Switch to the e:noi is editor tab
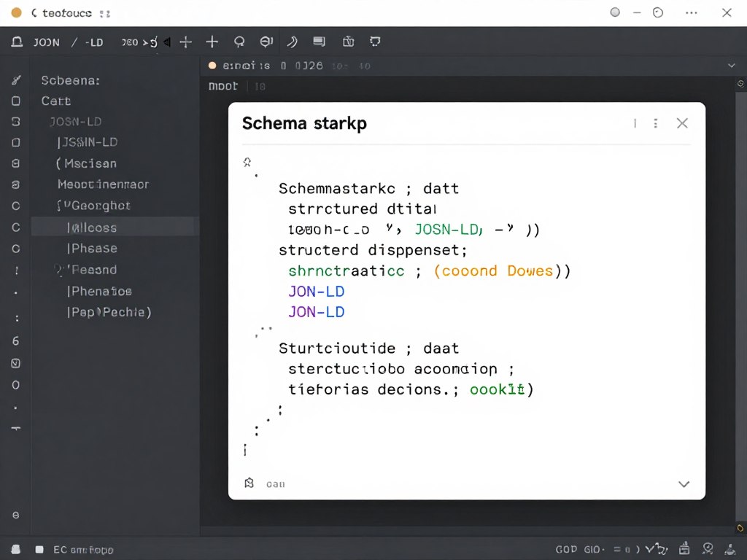 (x=246, y=66)
